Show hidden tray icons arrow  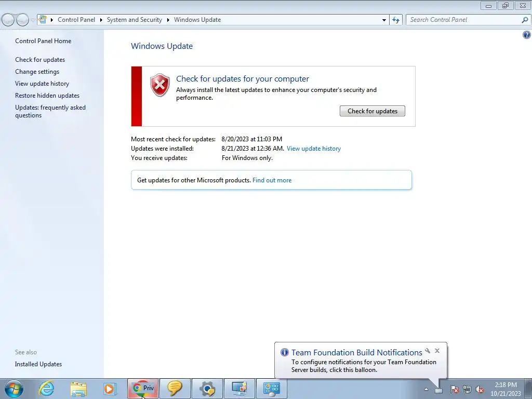click(426, 390)
